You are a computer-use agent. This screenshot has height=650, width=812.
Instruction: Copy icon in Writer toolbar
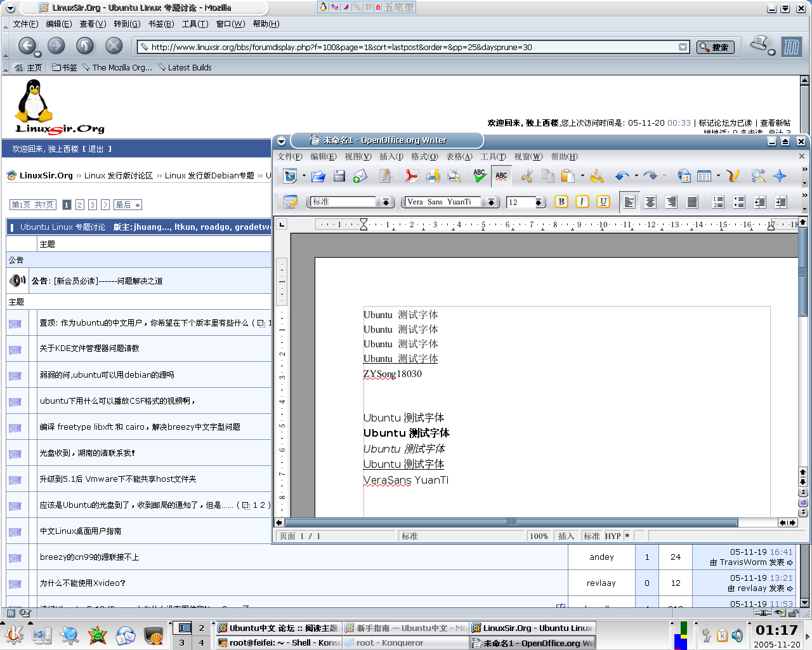[547, 176]
